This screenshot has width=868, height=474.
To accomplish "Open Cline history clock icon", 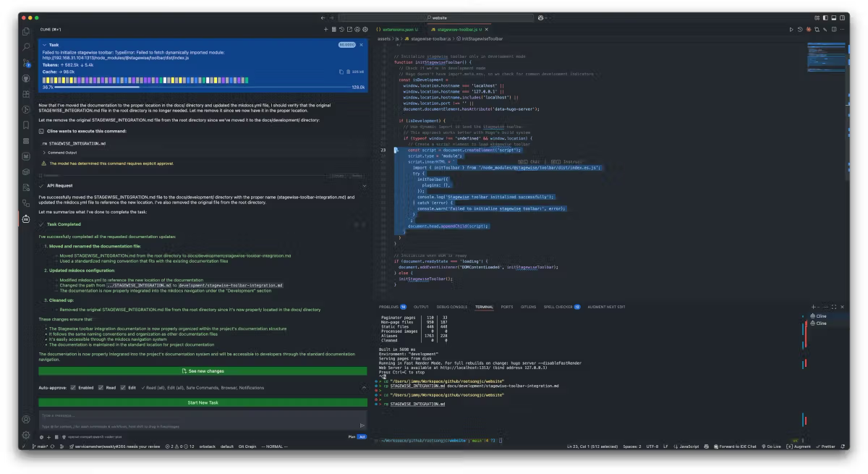I will click(x=341, y=30).
